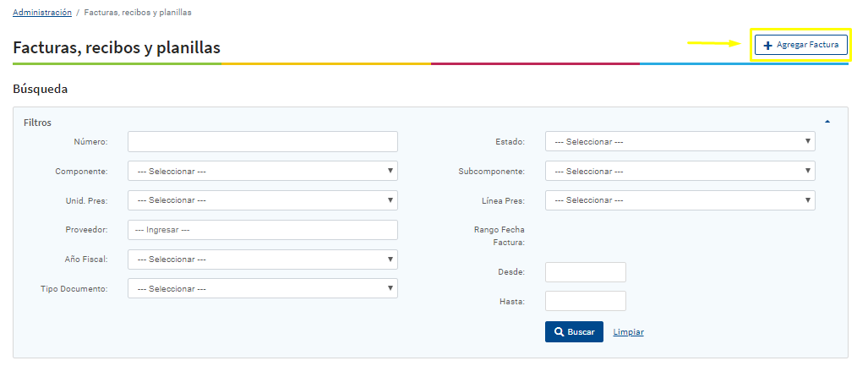
Task: Open the Componente dropdown
Action: [x=262, y=171]
